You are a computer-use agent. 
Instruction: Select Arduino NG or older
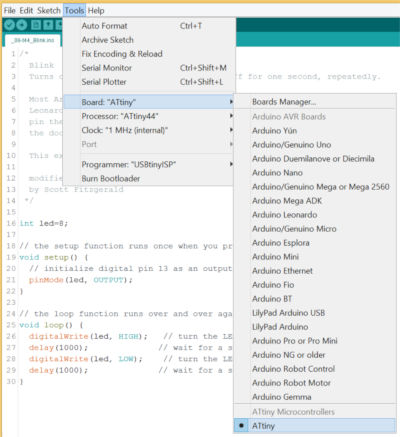point(315,355)
